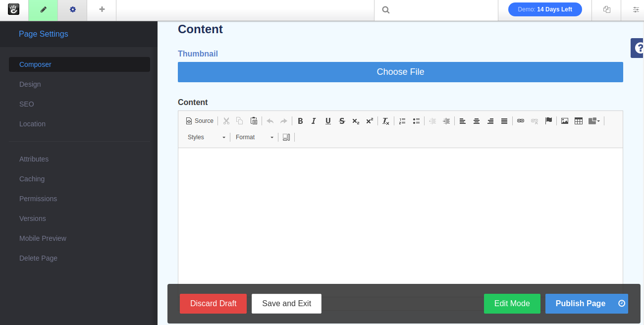
Task: Open the Format dropdown
Action: click(x=255, y=137)
